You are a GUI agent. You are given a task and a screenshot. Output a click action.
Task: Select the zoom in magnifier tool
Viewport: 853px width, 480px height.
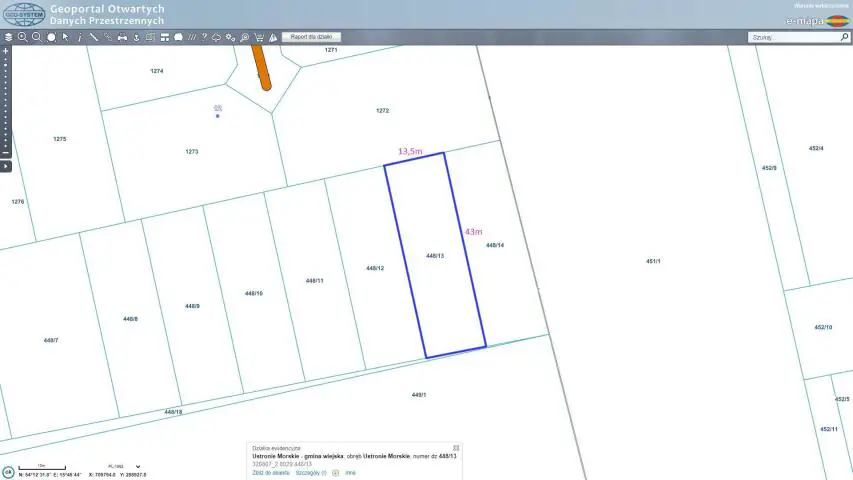[x=23, y=37]
